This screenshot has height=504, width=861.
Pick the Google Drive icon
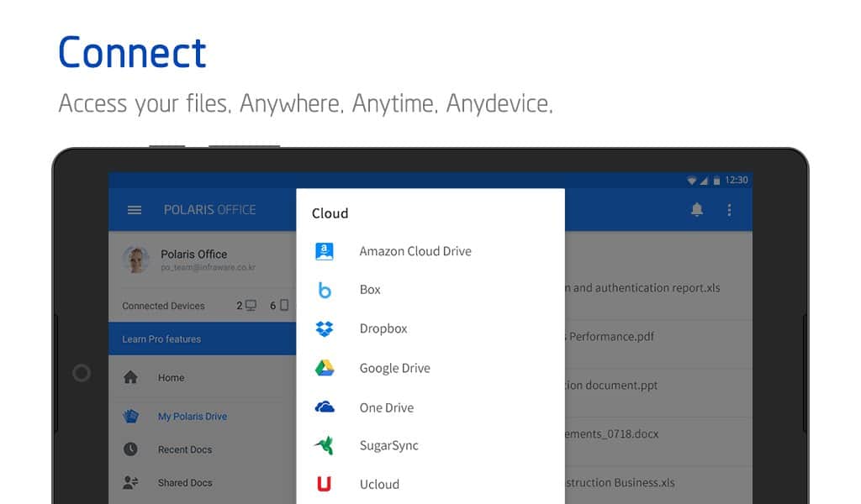[x=325, y=368]
